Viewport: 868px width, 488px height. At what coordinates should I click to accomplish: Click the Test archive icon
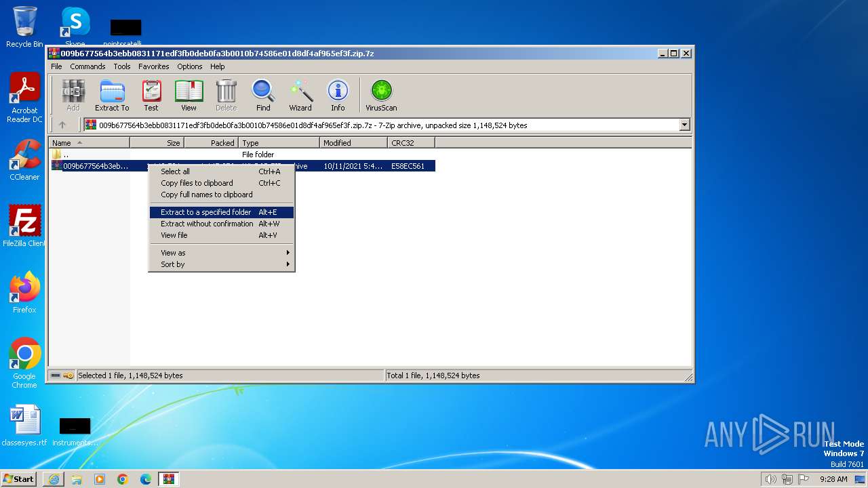151,95
